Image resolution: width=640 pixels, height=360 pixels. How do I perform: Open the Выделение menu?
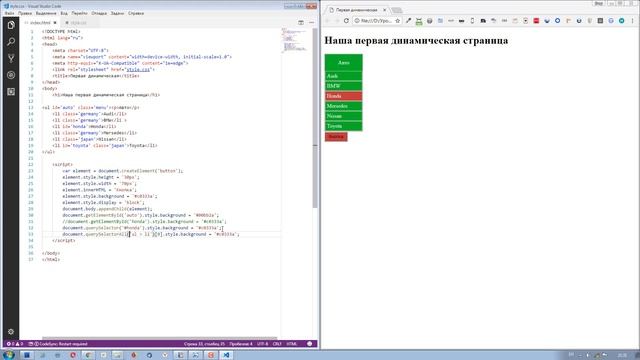tap(46, 13)
